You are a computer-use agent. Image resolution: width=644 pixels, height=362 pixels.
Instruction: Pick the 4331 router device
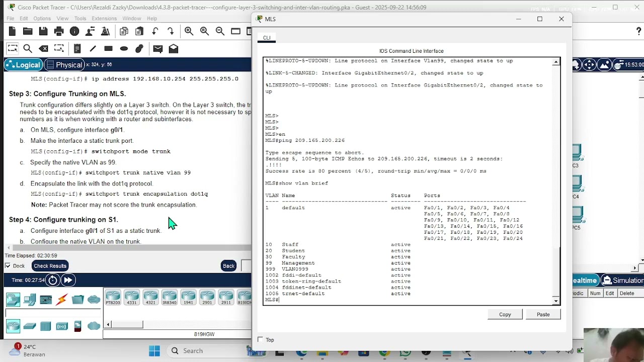[x=132, y=298]
